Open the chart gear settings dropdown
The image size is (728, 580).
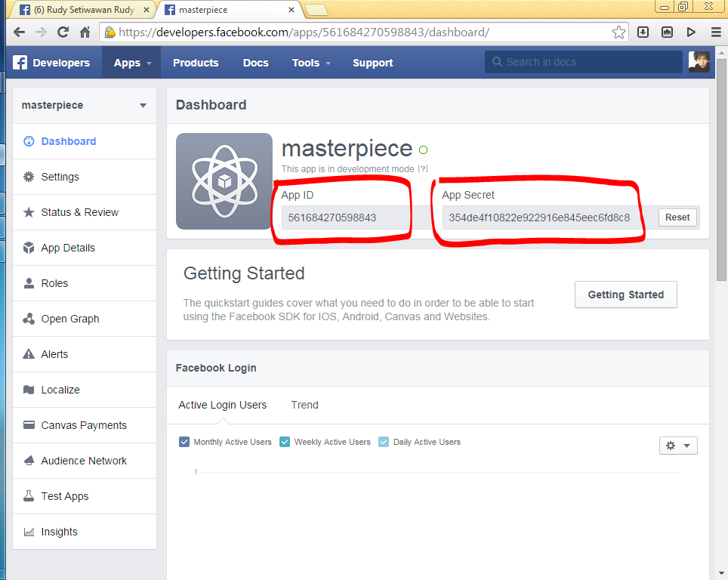click(x=678, y=446)
